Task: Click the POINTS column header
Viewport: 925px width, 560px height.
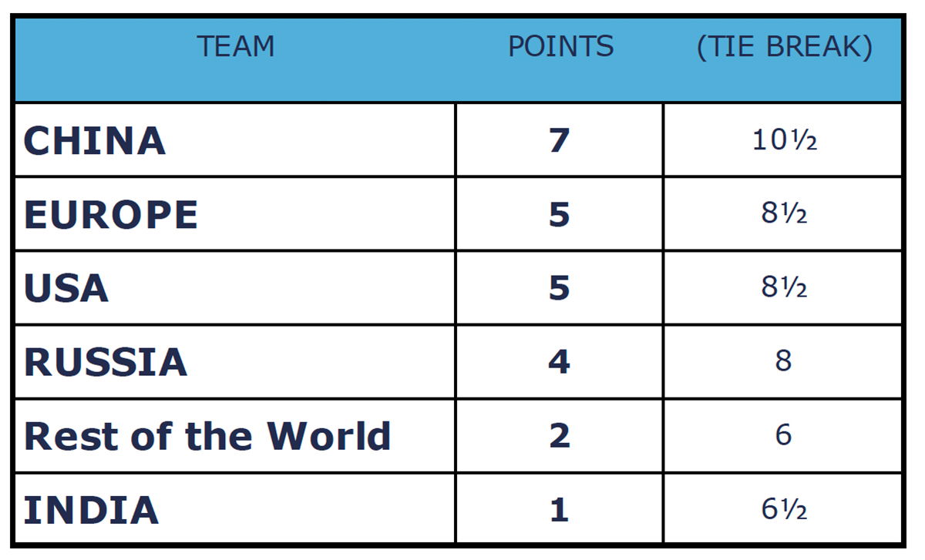Action: point(560,48)
